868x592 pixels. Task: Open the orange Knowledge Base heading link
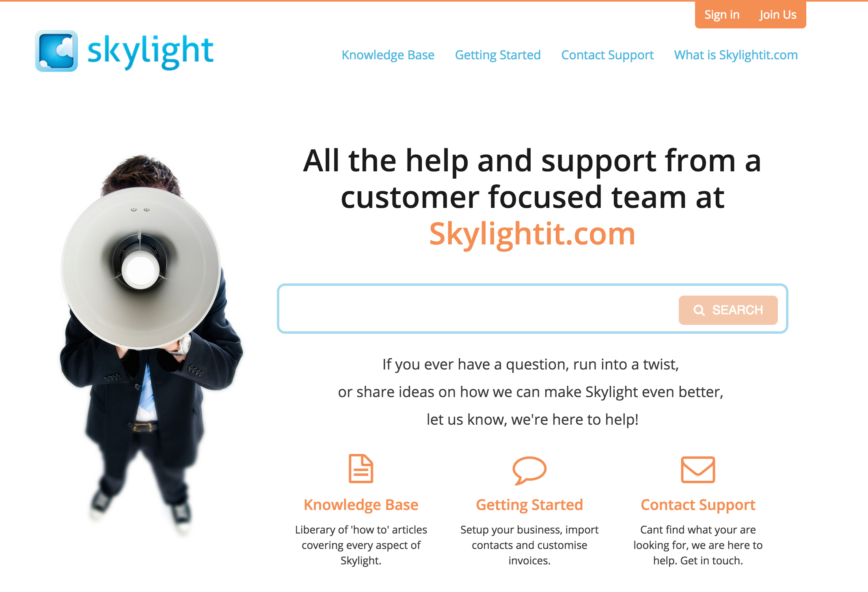(361, 505)
